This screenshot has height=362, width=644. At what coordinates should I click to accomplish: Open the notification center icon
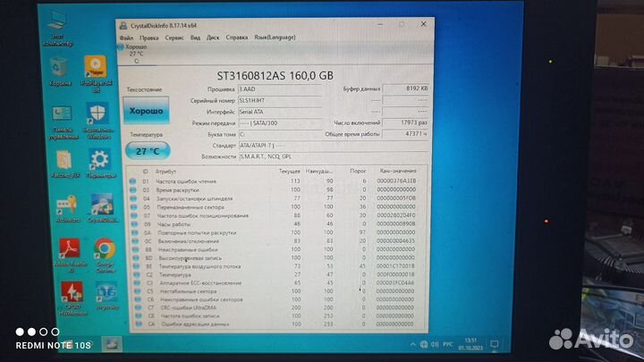(494, 344)
